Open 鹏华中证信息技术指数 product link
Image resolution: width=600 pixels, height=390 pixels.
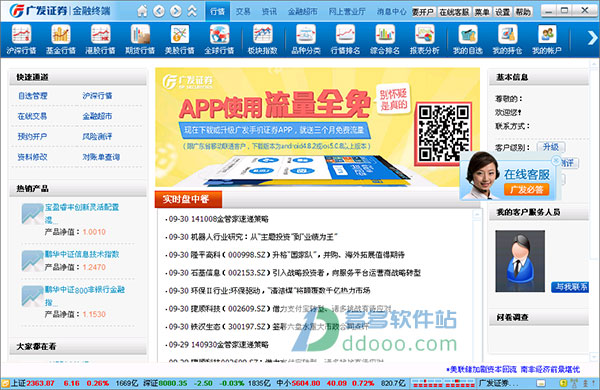coord(82,254)
